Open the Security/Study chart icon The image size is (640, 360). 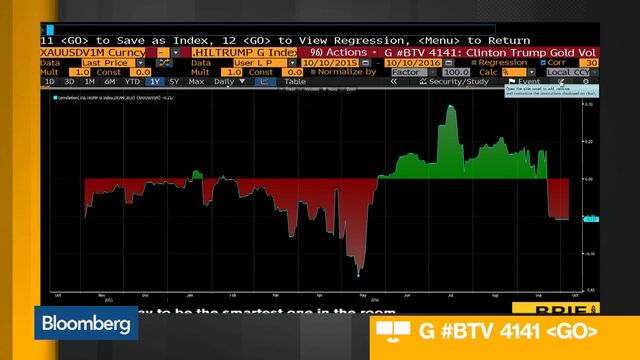pos(423,82)
